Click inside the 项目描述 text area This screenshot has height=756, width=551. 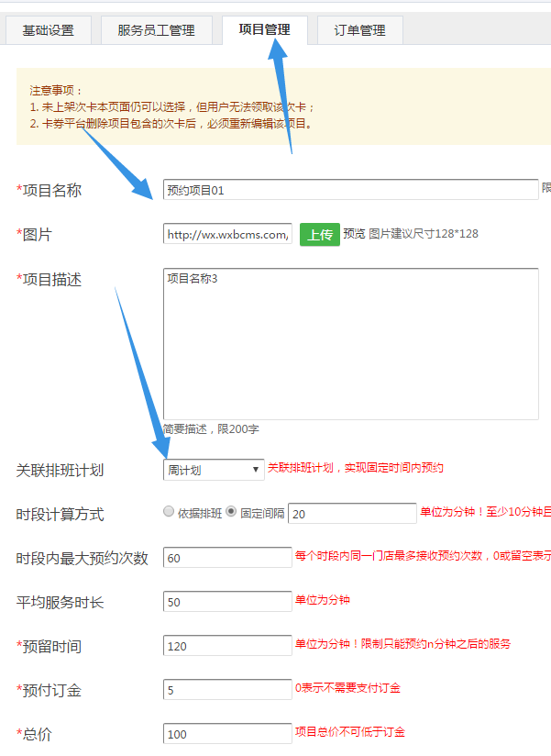point(350,344)
